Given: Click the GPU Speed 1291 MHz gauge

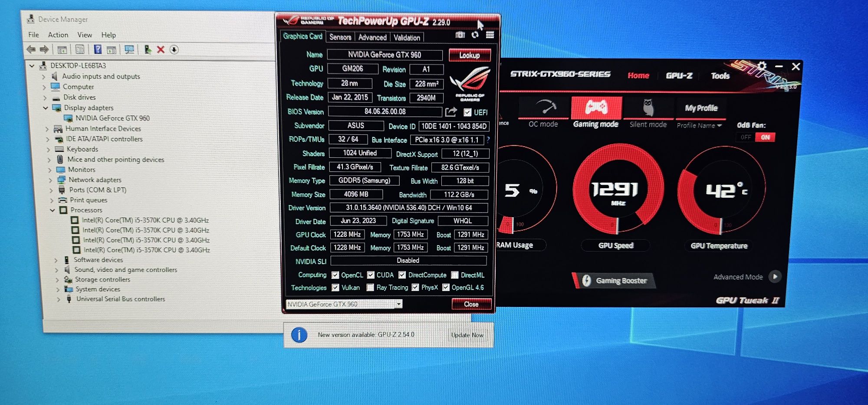Looking at the screenshot, I should click(618, 189).
